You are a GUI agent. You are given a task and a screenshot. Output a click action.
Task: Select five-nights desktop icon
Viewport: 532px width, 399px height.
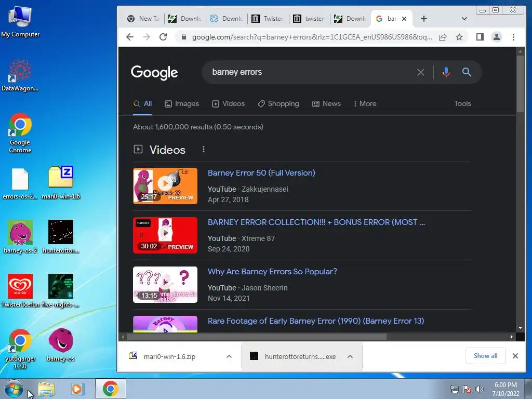tap(61, 291)
